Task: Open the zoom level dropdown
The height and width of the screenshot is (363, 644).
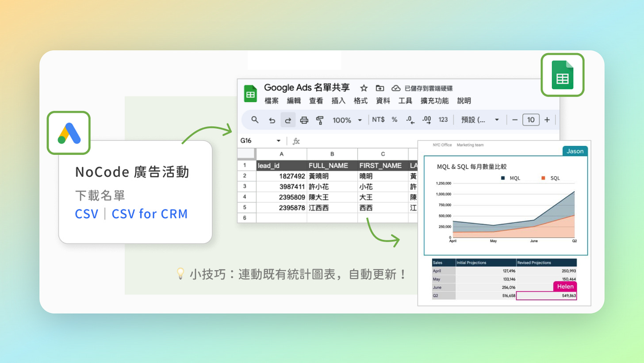Action: (359, 120)
